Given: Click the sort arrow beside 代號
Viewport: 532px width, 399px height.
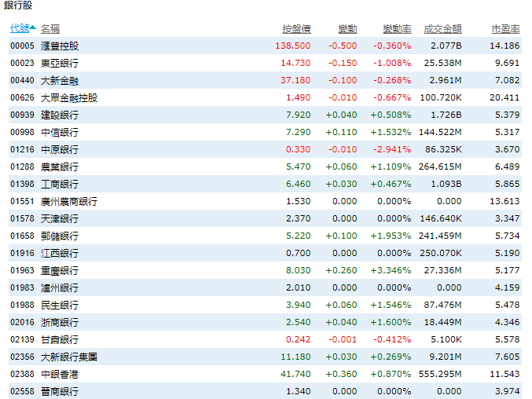Looking at the screenshot, I should (33, 28).
